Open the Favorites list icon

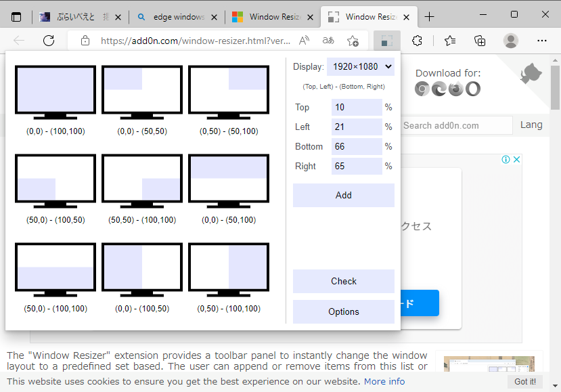click(x=449, y=41)
